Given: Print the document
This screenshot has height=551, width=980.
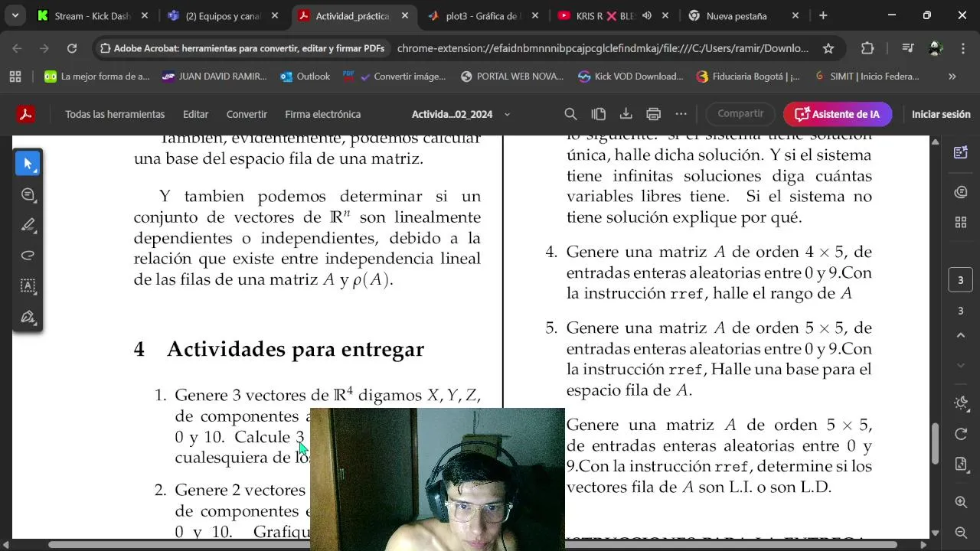Looking at the screenshot, I should [653, 114].
